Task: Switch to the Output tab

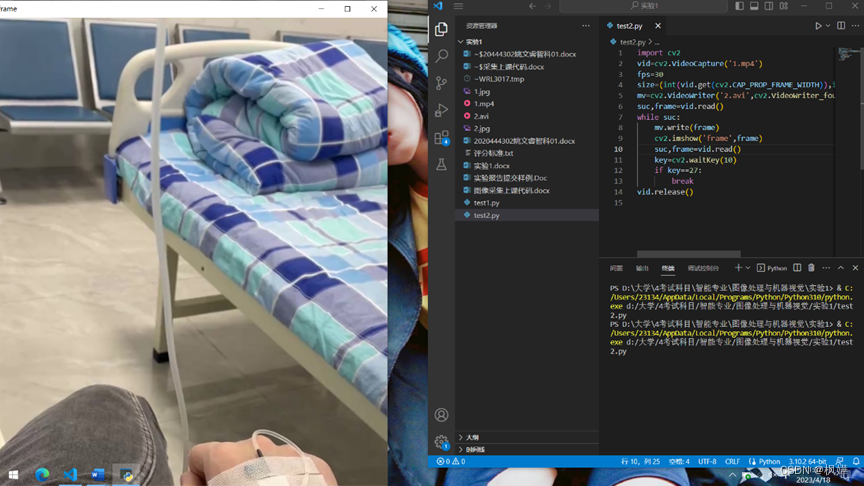Action: (x=642, y=268)
